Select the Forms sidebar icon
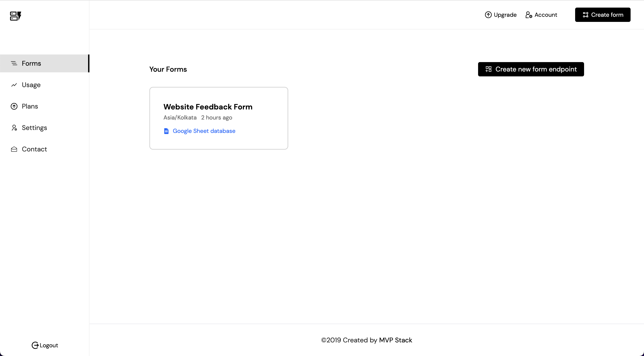Screen dimensions: 644x356 [14, 63]
